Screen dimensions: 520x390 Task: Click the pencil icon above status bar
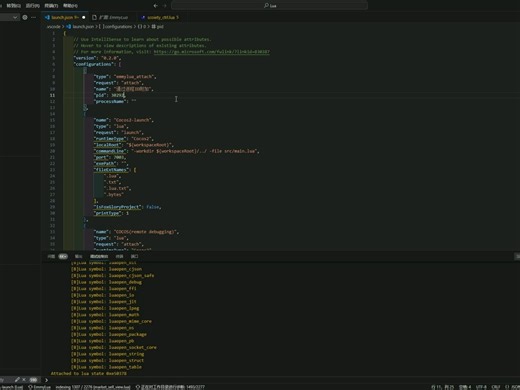click(x=17, y=380)
